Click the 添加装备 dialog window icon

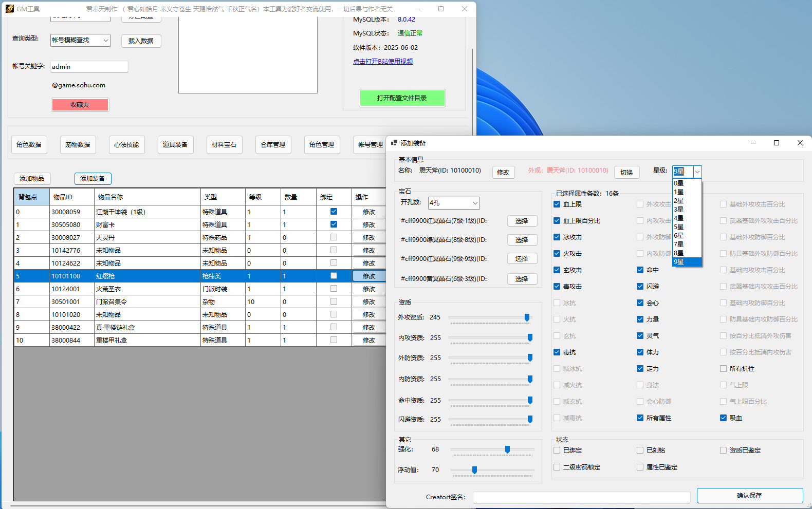(394, 143)
